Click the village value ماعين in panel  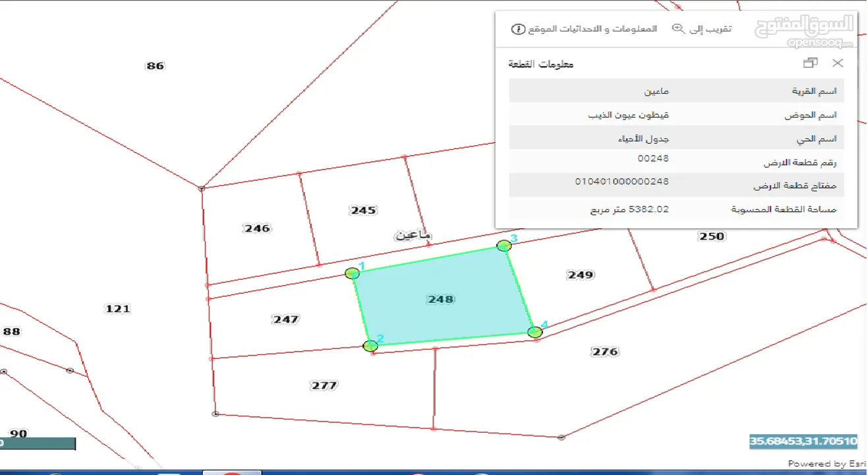click(657, 91)
